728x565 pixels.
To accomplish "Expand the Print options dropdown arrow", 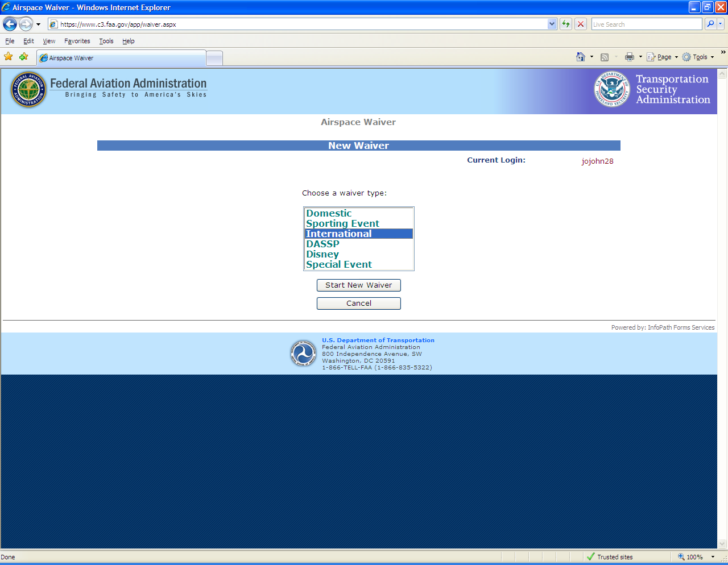I will (x=640, y=57).
